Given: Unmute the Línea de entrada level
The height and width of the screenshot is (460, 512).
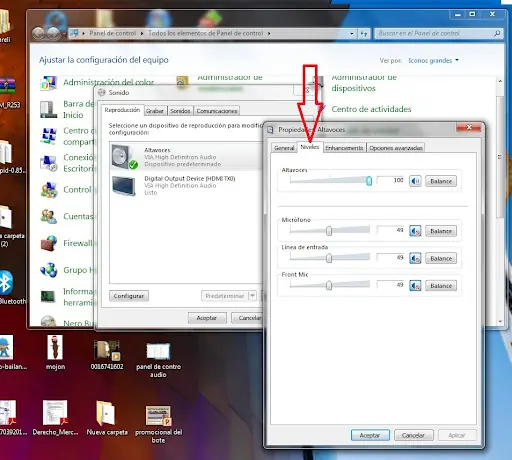Looking at the screenshot, I should point(415,258).
